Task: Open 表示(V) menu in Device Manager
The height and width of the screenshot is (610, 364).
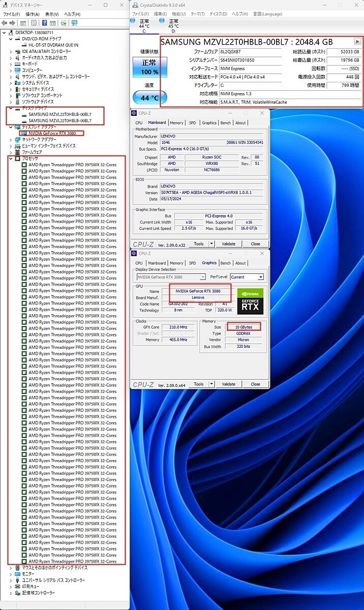Action: tap(52, 14)
